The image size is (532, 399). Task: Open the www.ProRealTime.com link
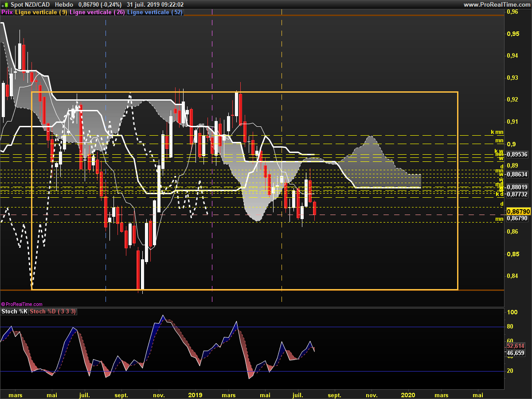(x=497, y=4)
